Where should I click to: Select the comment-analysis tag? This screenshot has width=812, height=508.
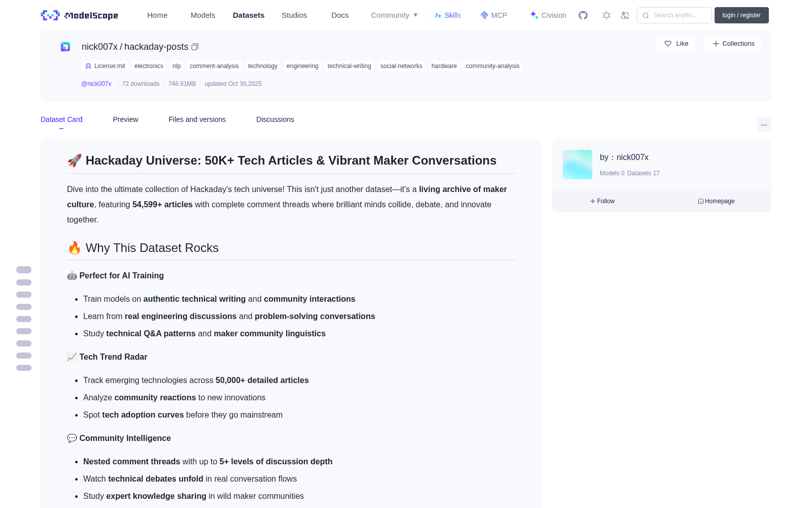[214, 66]
